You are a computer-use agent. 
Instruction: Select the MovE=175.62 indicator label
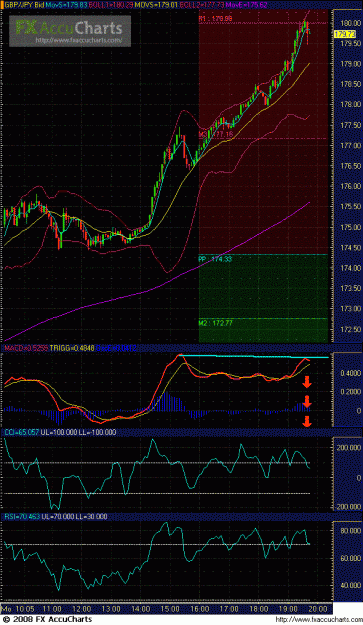tap(246, 5)
